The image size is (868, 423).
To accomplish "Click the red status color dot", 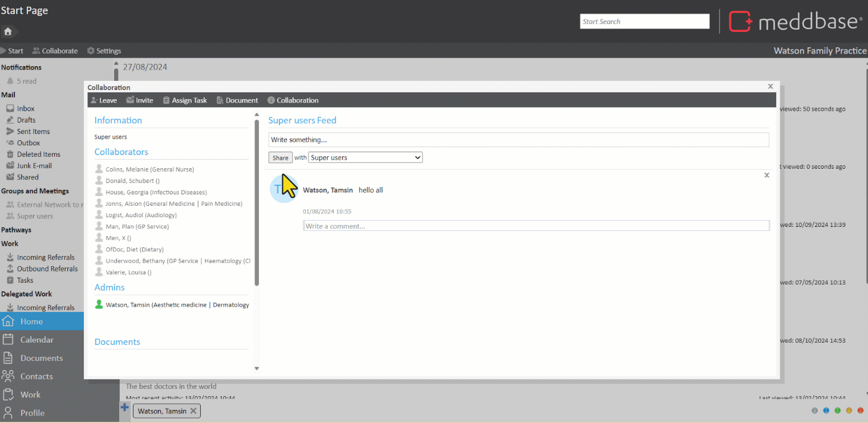I will point(861,410).
